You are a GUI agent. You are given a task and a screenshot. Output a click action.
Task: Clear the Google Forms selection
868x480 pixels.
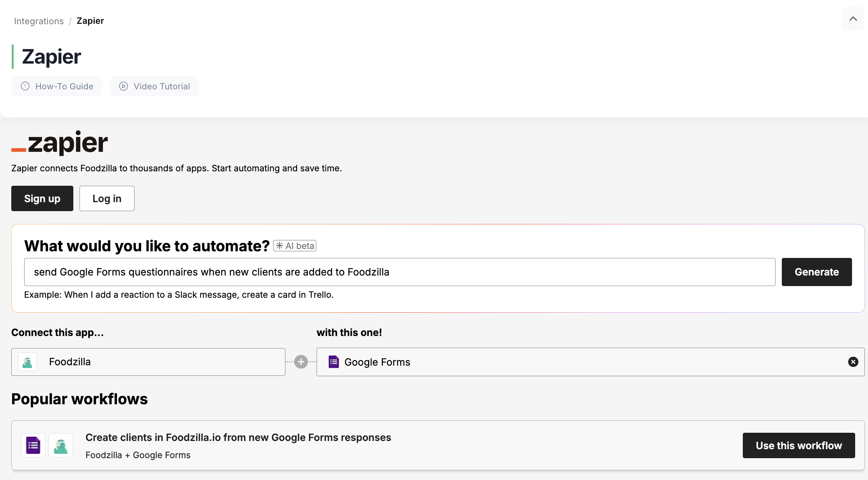(x=853, y=362)
